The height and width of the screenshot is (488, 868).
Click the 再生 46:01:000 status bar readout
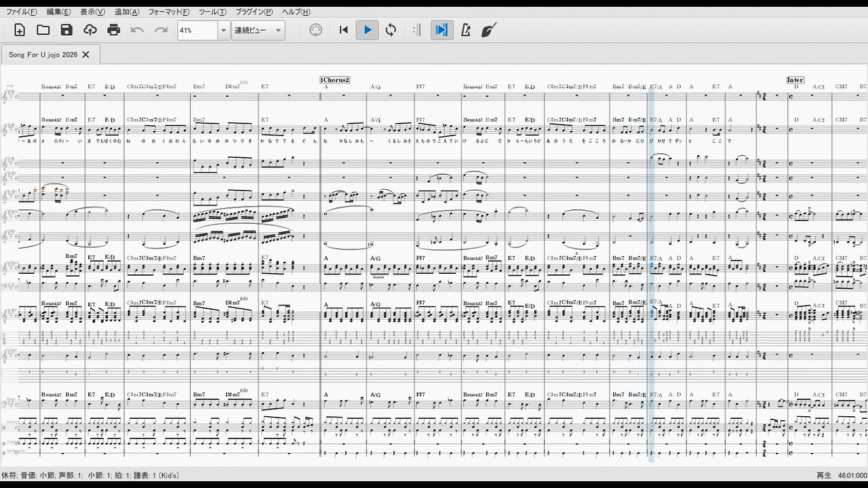pyautogui.click(x=842, y=476)
